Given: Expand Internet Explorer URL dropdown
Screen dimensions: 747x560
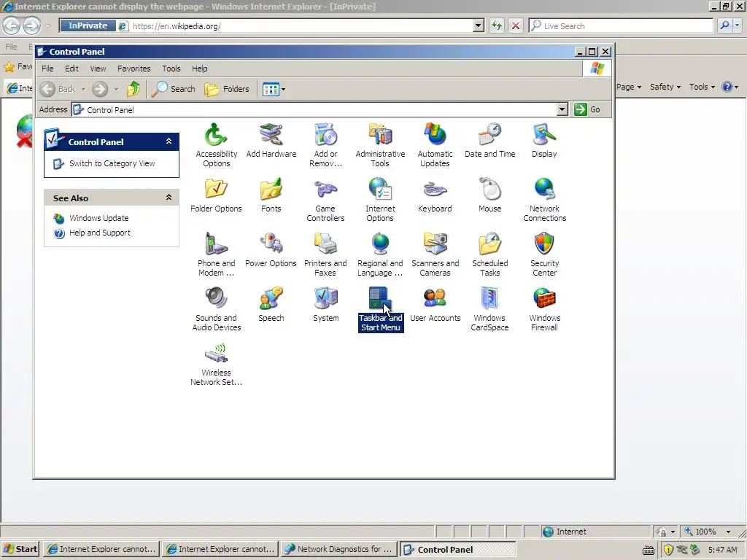Looking at the screenshot, I should [x=479, y=26].
